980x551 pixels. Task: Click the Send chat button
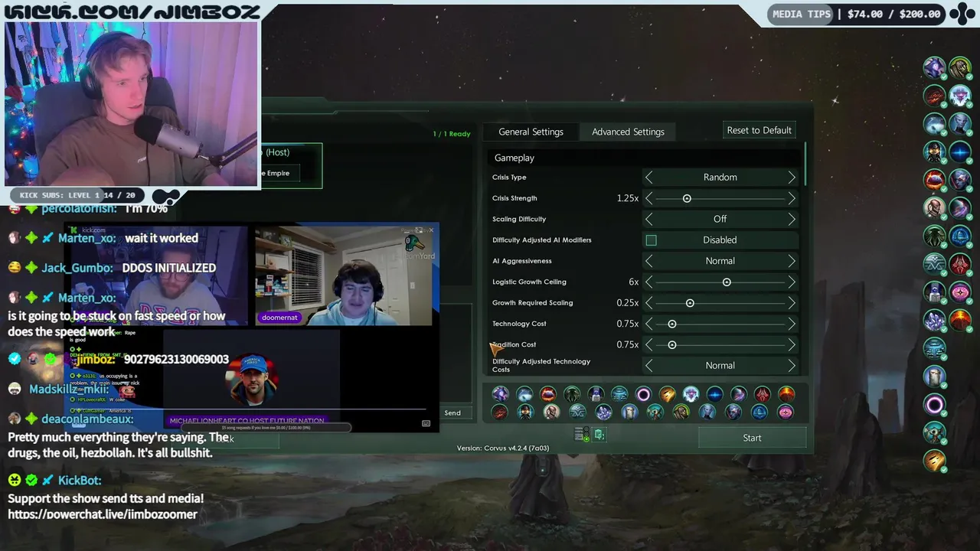pos(452,413)
